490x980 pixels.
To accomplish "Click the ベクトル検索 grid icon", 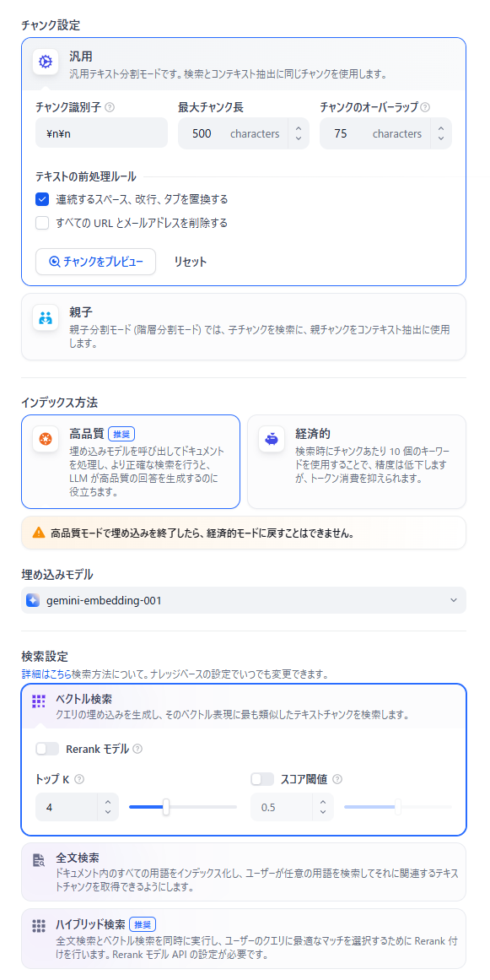I will (x=39, y=702).
